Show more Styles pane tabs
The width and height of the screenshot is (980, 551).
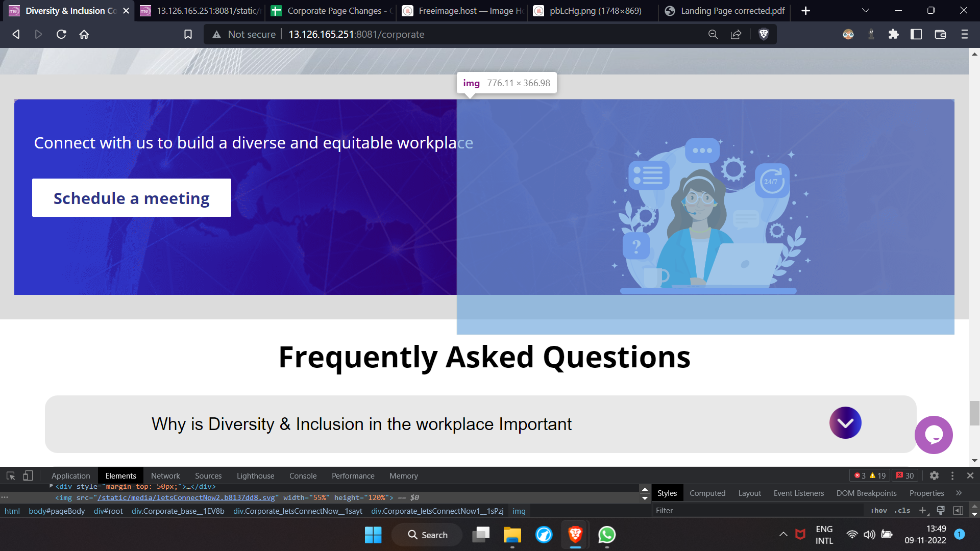(959, 493)
